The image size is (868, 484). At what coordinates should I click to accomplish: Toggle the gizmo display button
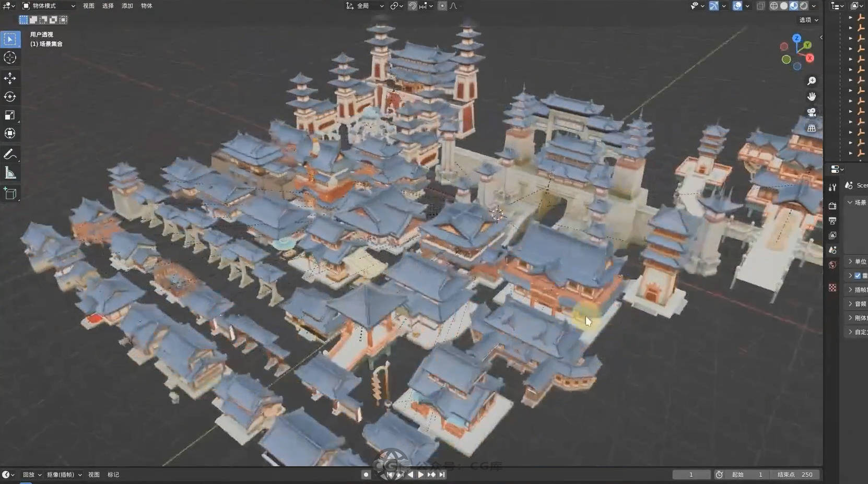click(x=714, y=6)
